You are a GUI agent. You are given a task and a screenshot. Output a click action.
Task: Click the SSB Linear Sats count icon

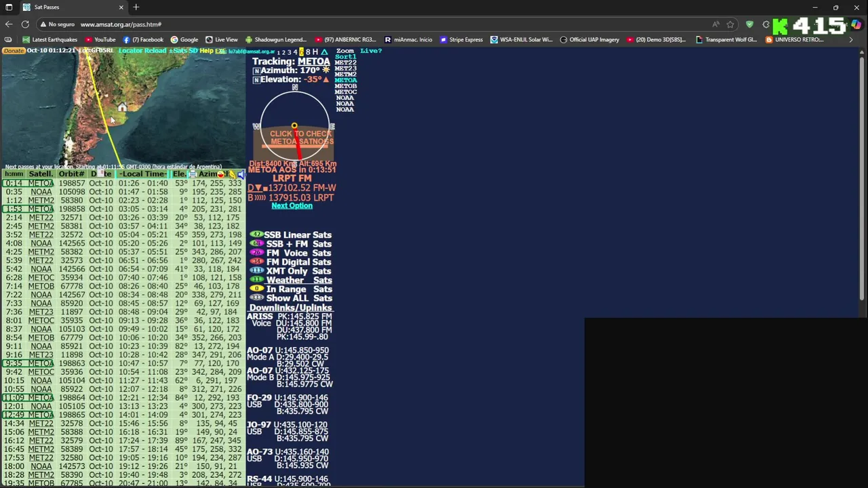point(256,235)
